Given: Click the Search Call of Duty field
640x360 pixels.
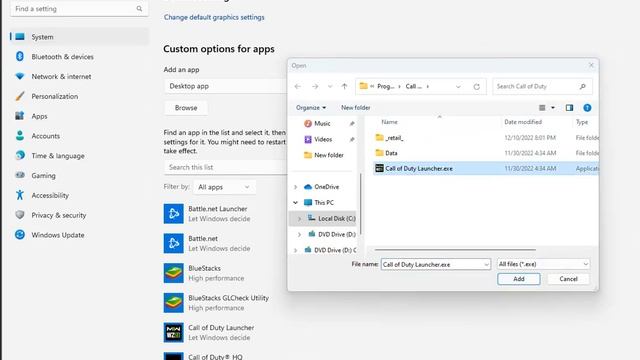Looking at the screenshot, I should click(x=542, y=86).
